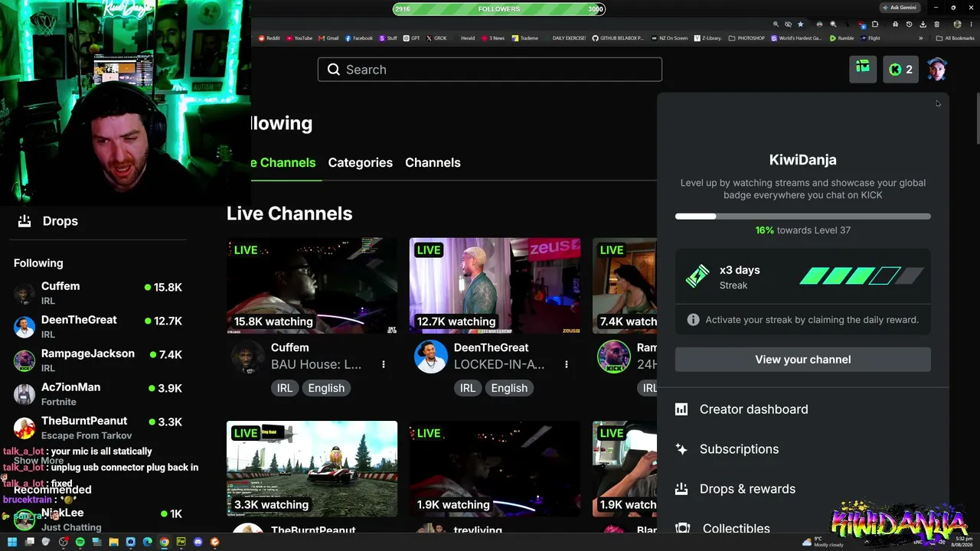Screen dimensions: 980x551
Task: Open Discord from the taskbar
Action: pyautogui.click(x=198, y=542)
